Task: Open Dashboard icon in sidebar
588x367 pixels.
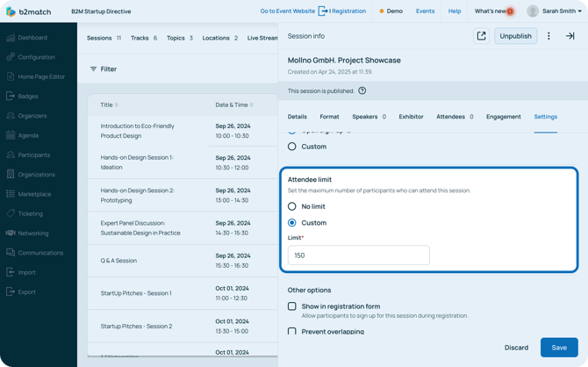Action: click(11, 38)
